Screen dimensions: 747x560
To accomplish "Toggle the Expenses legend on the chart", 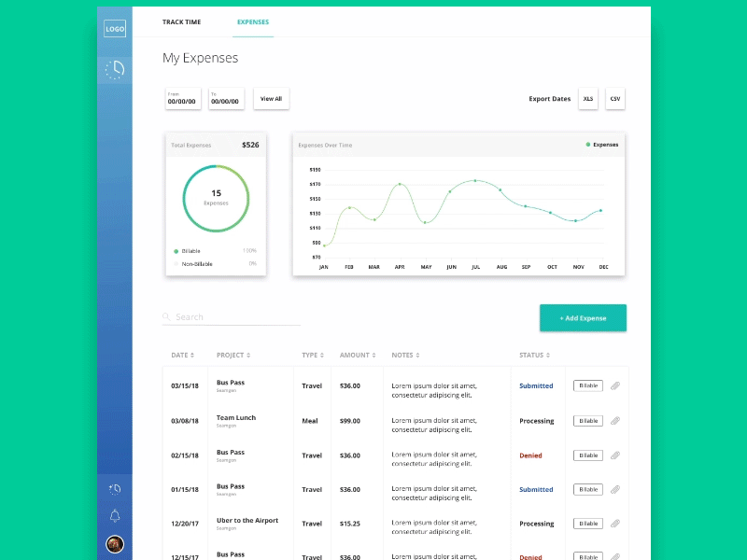I will tap(597, 145).
